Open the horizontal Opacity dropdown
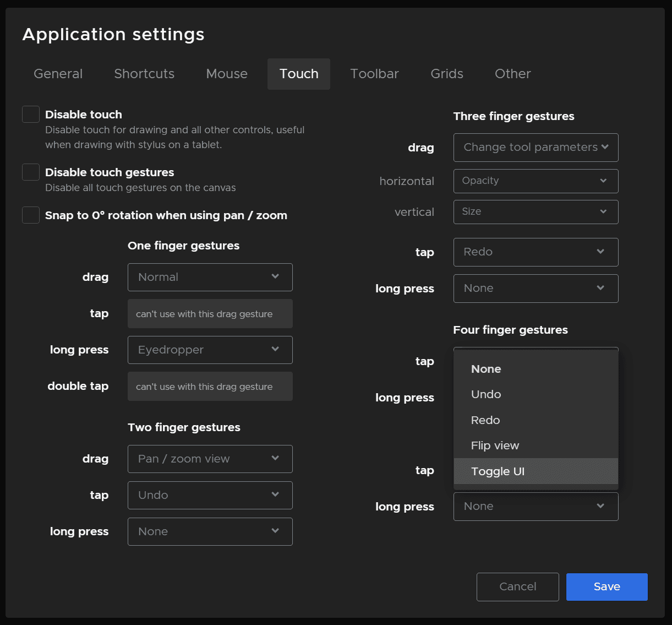The image size is (672, 625). pos(536,181)
